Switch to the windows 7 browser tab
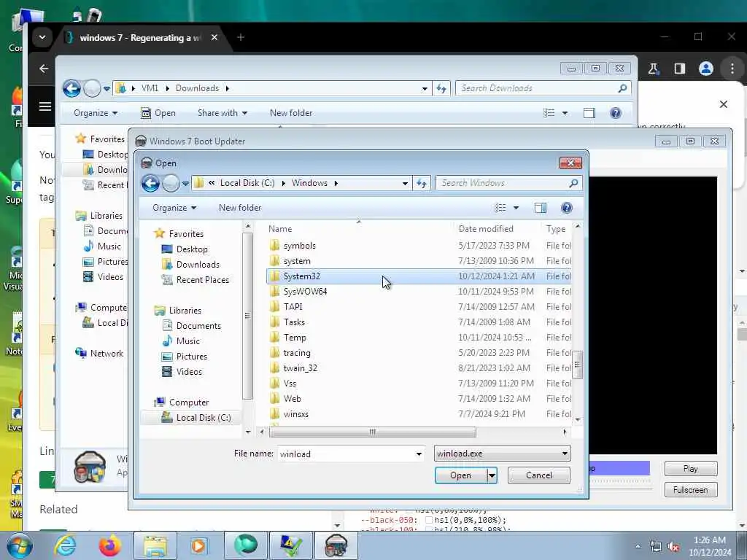This screenshot has height=560, width=747. coord(141,38)
